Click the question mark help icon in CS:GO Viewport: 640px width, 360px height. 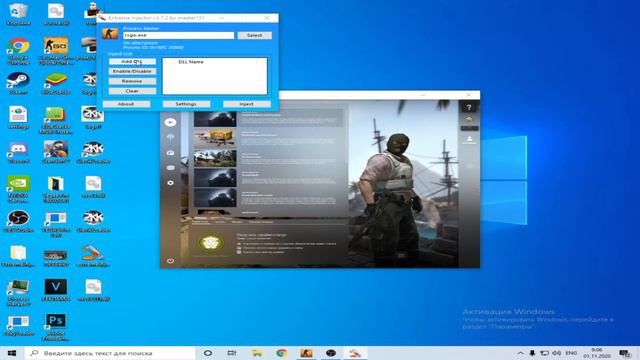point(469,108)
